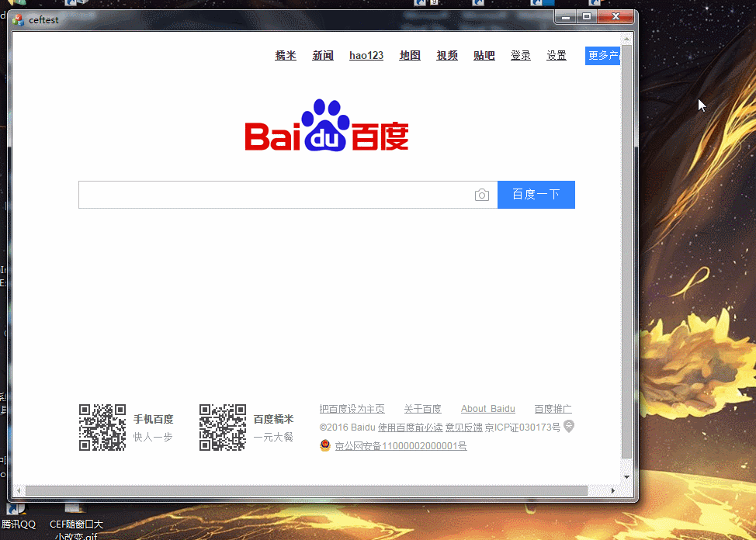Click the 手机百度 label text
Image resolution: width=756 pixels, height=540 pixels.
[x=154, y=419]
